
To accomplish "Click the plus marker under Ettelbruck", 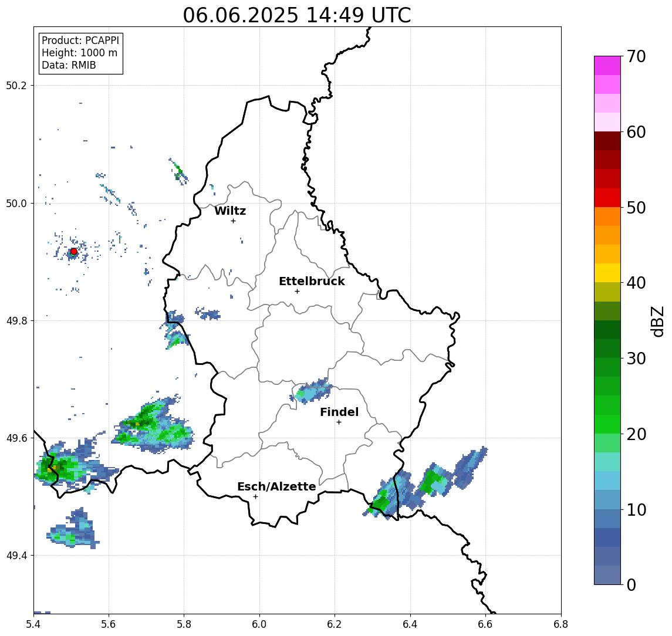I will click(297, 292).
